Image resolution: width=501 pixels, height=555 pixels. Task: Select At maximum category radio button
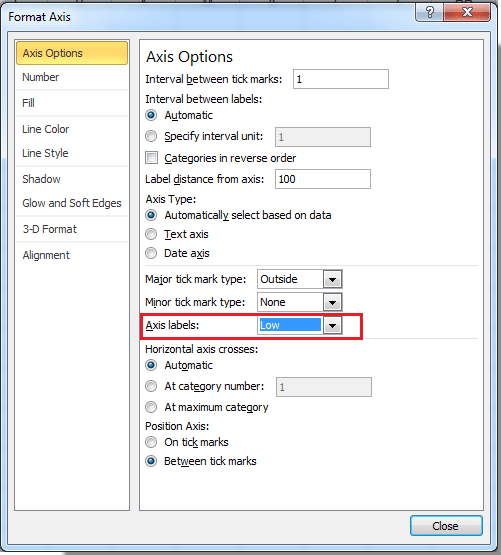tap(151, 407)
